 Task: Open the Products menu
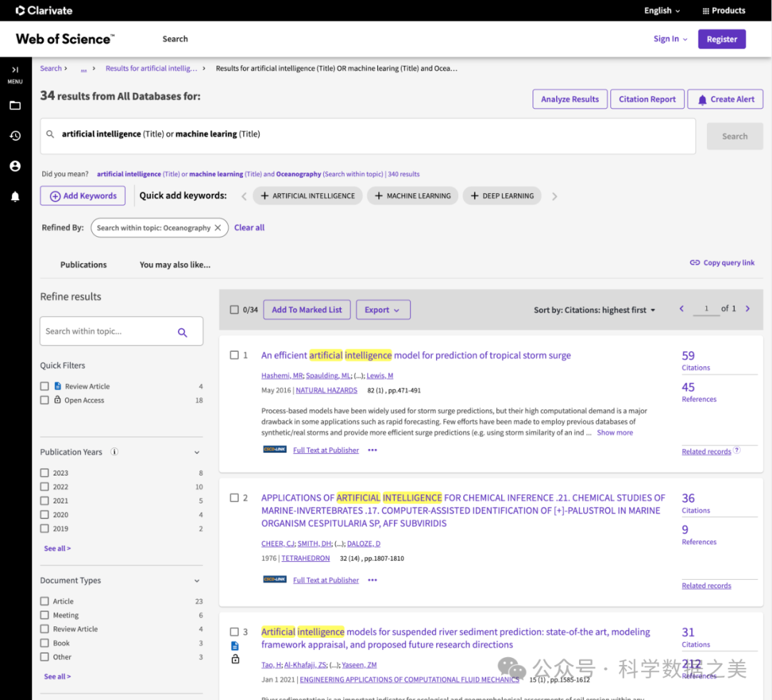click(723, 11)
